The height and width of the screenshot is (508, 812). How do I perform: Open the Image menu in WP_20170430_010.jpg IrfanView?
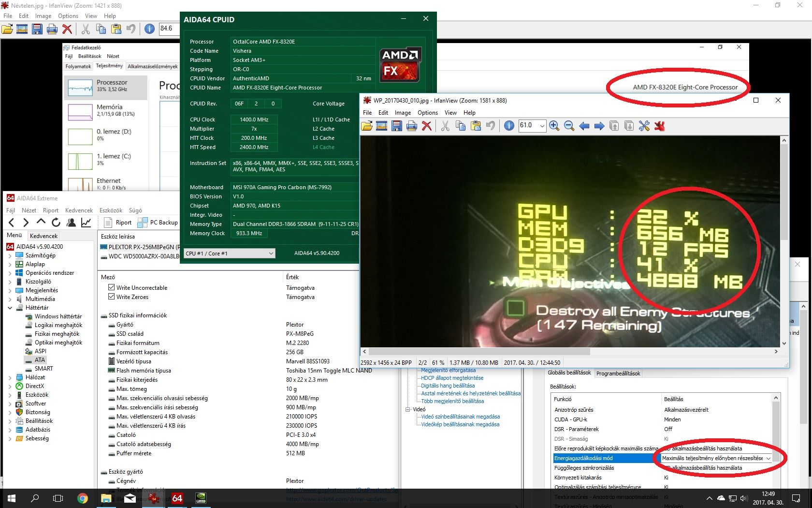click(403, 113)
